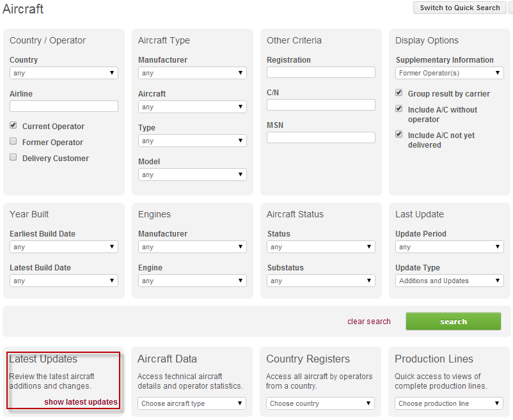Click the Airline text field
The width and height of the screenshot is (513, 420).
pos(64,106)
